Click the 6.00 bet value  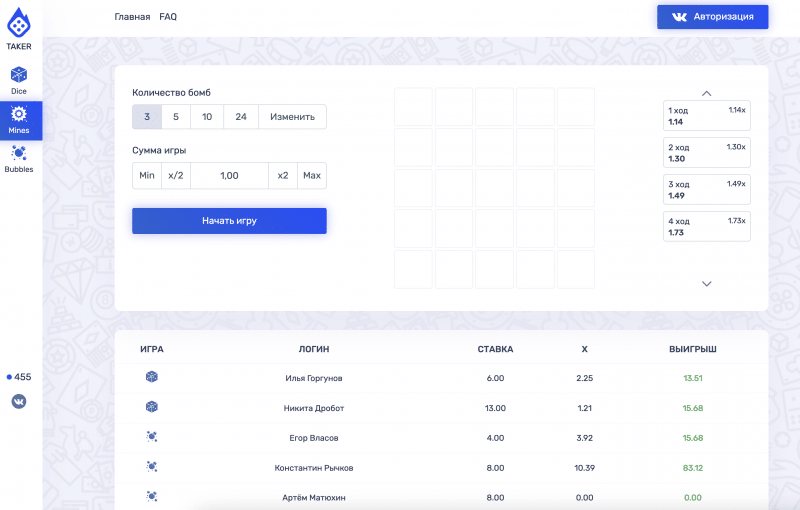495,378
